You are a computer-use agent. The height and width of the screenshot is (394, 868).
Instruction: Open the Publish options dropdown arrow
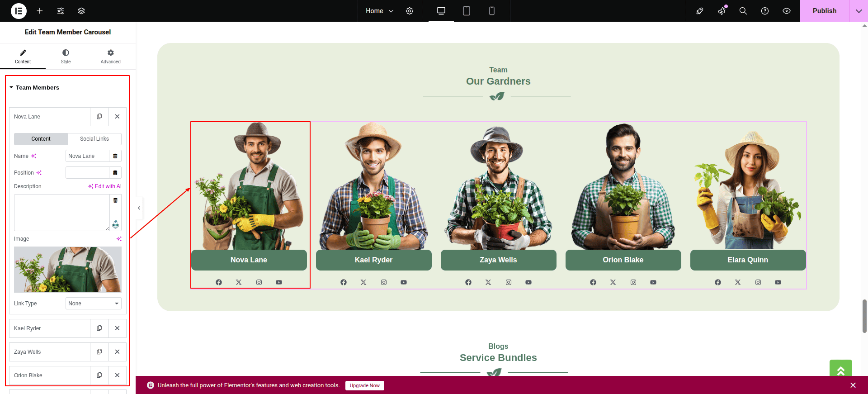click(x=859, y=11)
